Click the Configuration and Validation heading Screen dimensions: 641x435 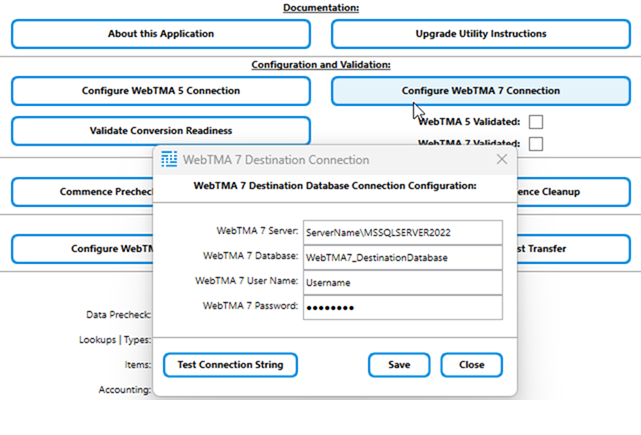tap(321, 65)
